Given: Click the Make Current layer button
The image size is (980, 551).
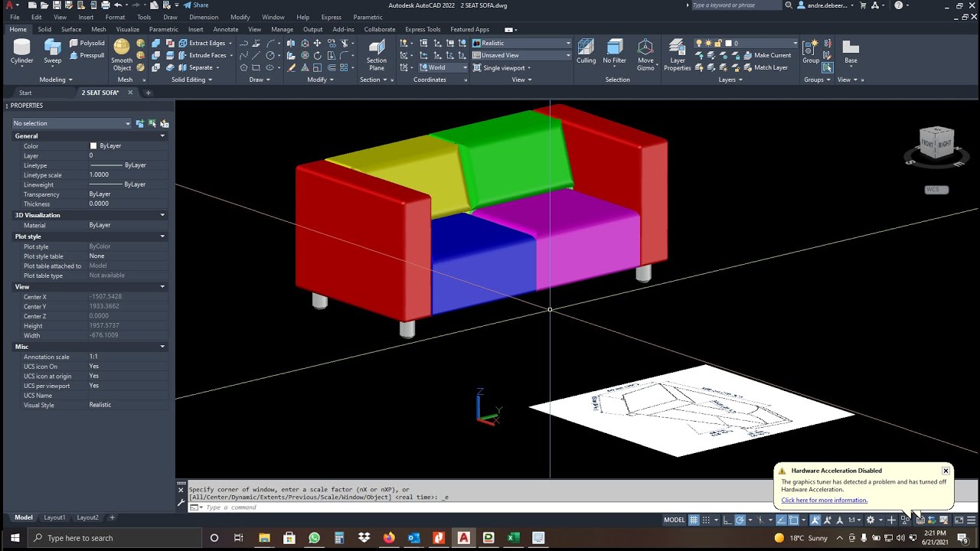Looking at the screenshot, I should [767, 55].
